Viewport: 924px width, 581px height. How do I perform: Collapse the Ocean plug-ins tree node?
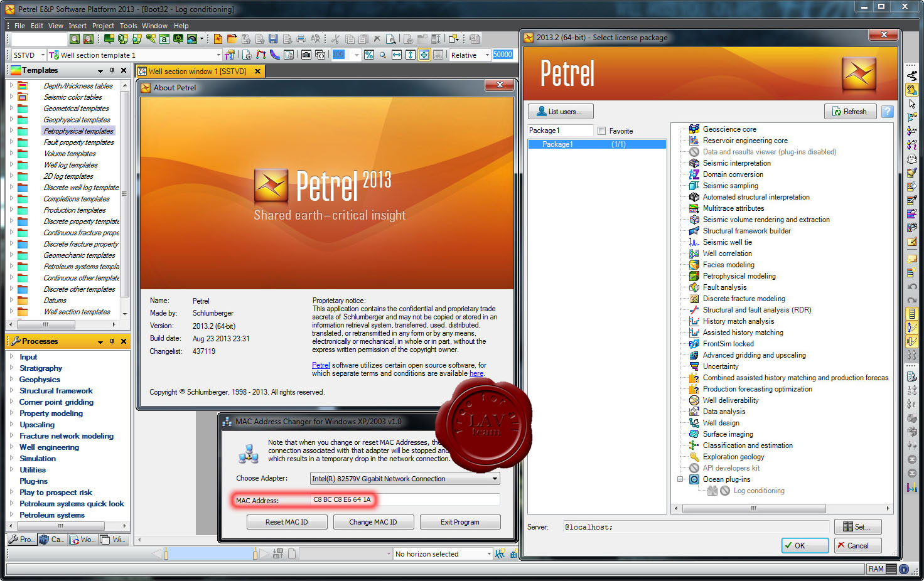pyautogui.click(x=680, y=479)
